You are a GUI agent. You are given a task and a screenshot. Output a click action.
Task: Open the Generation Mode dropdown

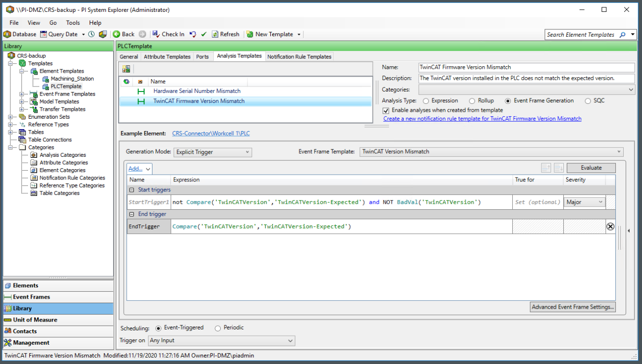[213, 152]
